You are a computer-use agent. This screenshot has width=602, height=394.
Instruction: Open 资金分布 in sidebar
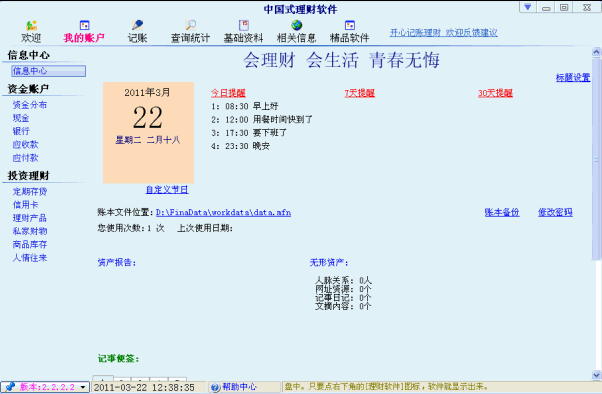tap(30, 105)
